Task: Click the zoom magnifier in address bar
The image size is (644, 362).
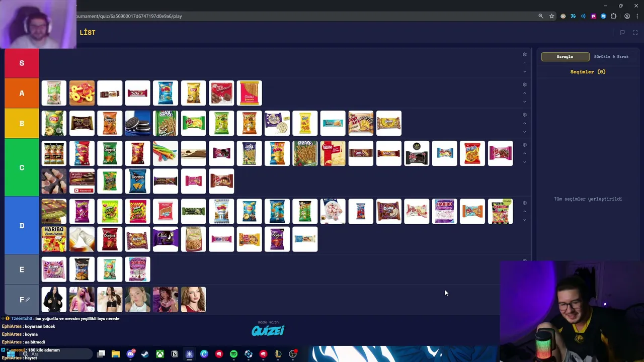Action: 541,16
